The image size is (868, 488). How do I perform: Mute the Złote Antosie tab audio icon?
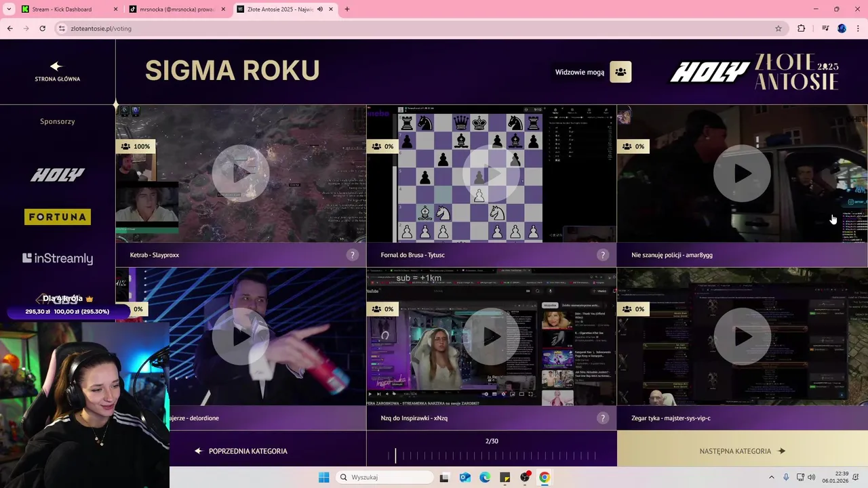pyautogui.click(x=320, y=9)
